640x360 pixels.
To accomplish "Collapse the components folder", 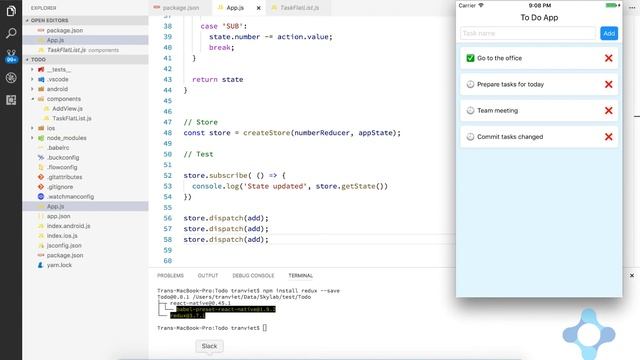I will click(x=32, y=99).
